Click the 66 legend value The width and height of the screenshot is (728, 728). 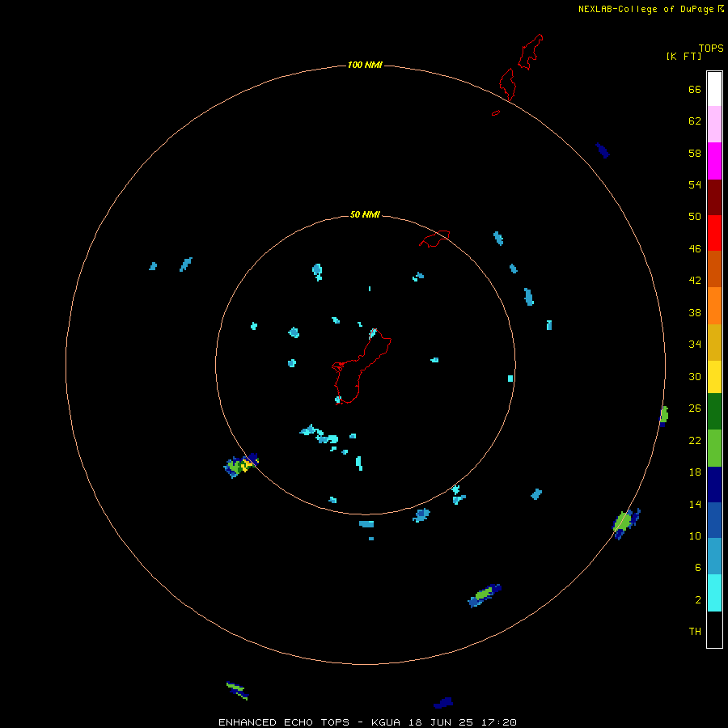tap(695, 90)
